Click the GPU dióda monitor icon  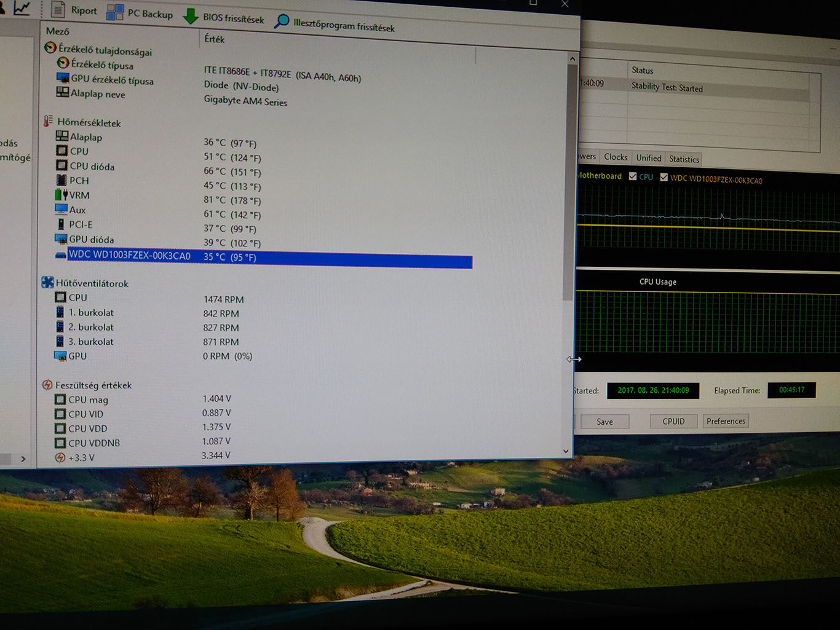point(61,239)
